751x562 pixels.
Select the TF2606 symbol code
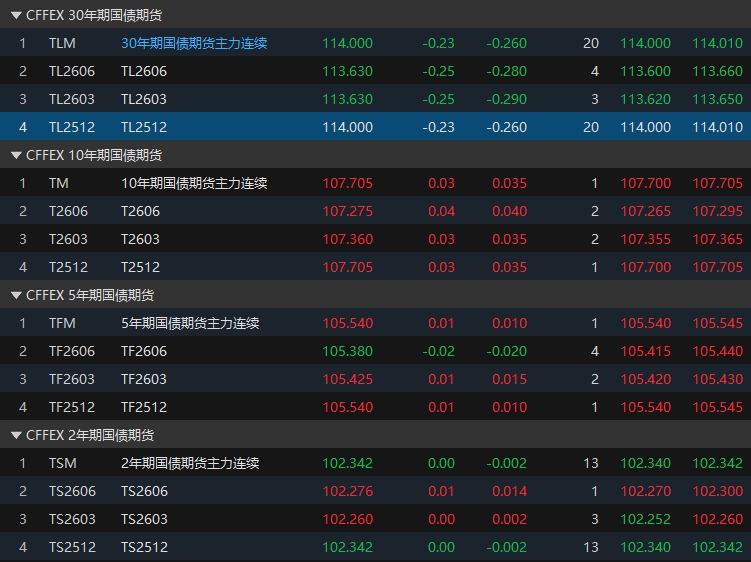[72, 351]
